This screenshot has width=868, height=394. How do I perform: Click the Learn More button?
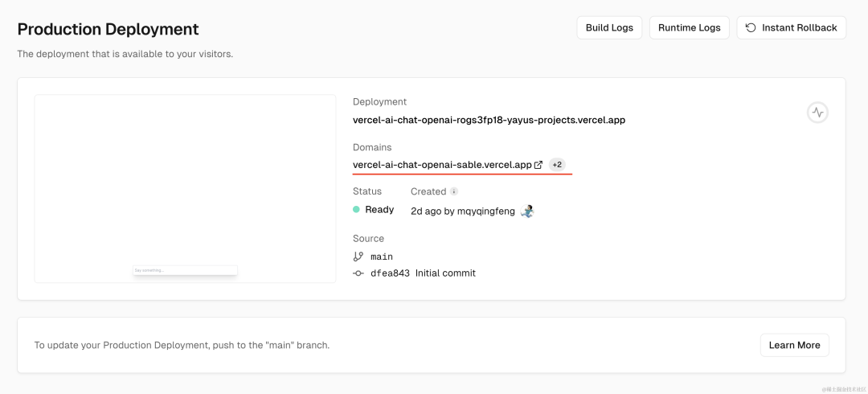(794, 345)
